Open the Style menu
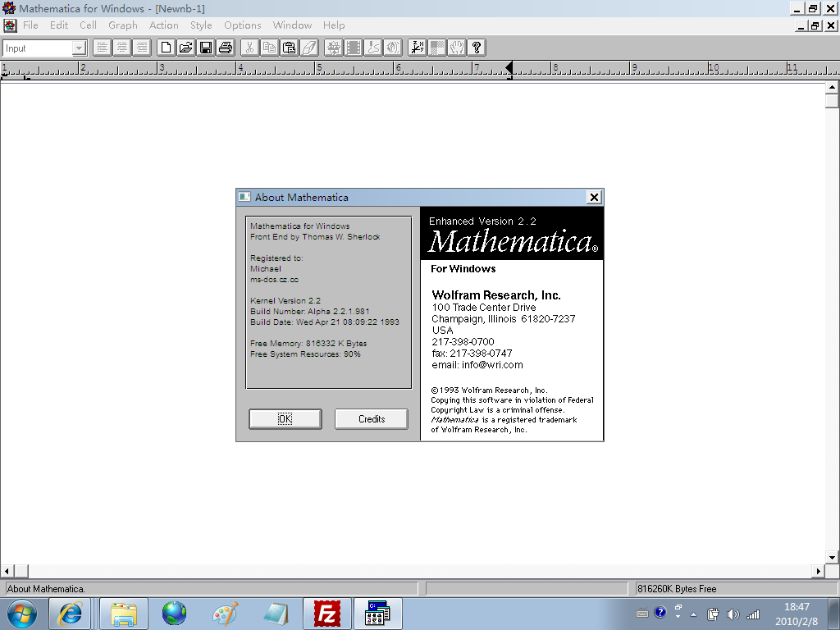The height and width of the screenshot is (630, 840). pyautogui.click(x=201, y=25)
